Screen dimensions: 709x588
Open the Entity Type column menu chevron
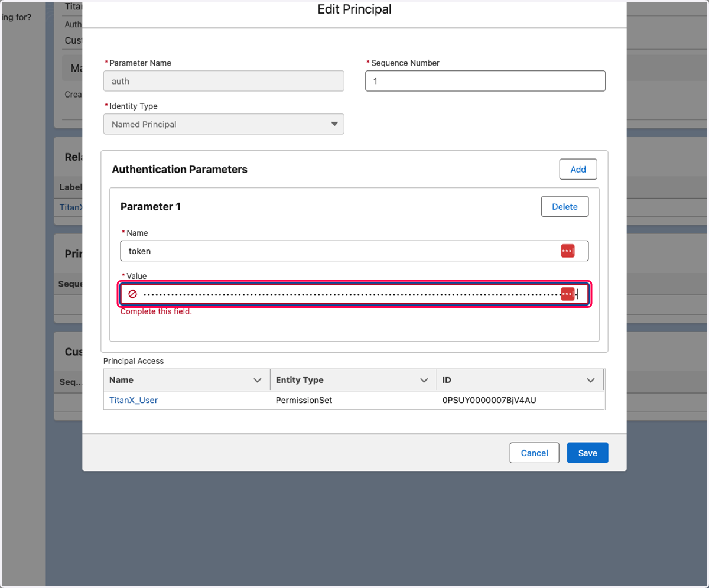(424, 380)
